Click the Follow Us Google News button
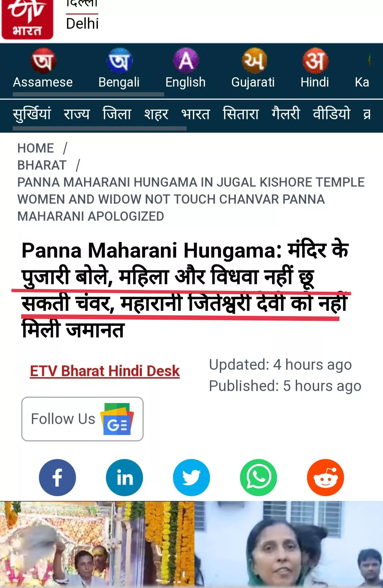The height and width of the screenshot is (588, 383). coord(82,419)
